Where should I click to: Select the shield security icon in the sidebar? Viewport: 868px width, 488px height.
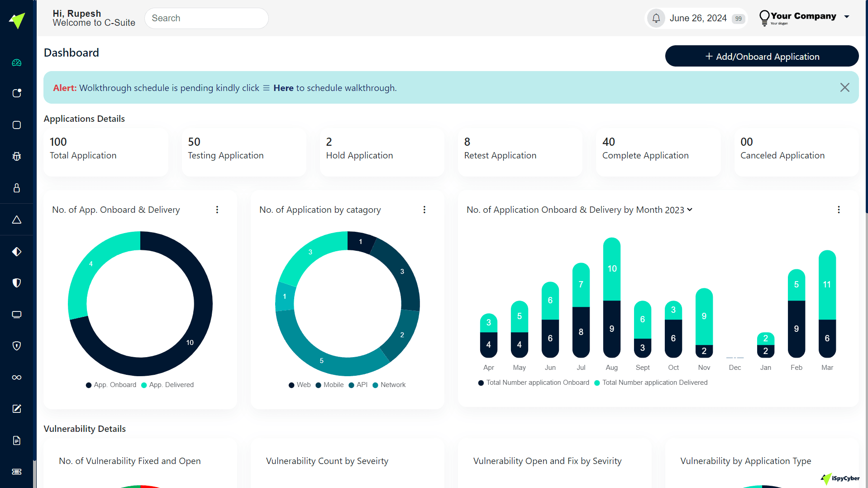click(x=17, y=283)
